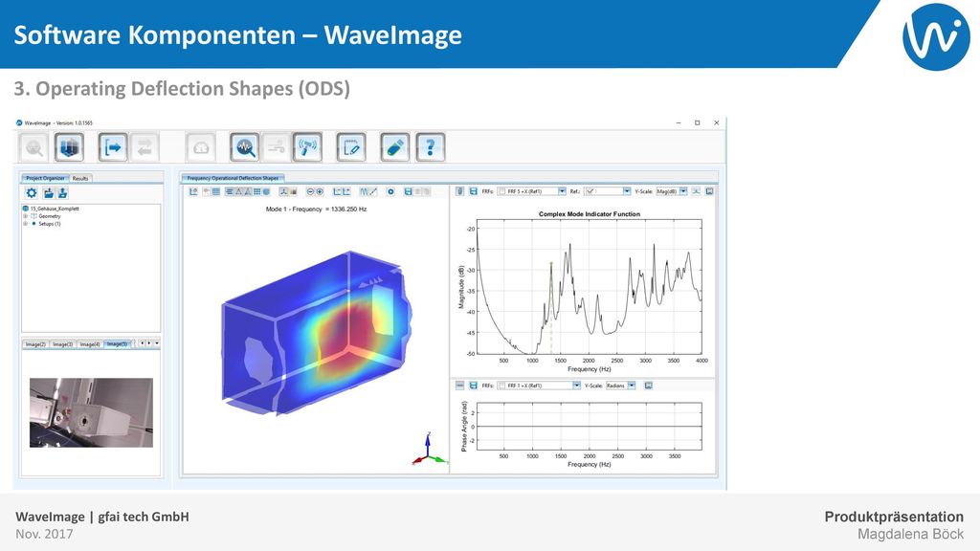Click the dashed mode marker on magnitude chart
The width and height of the screenshot is (980, 551).
551,309
